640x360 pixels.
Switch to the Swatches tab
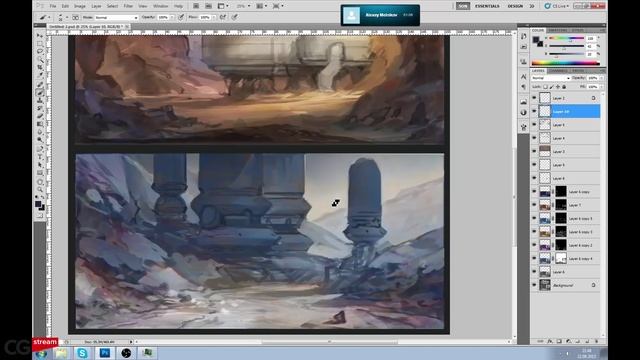coord(558,31)
